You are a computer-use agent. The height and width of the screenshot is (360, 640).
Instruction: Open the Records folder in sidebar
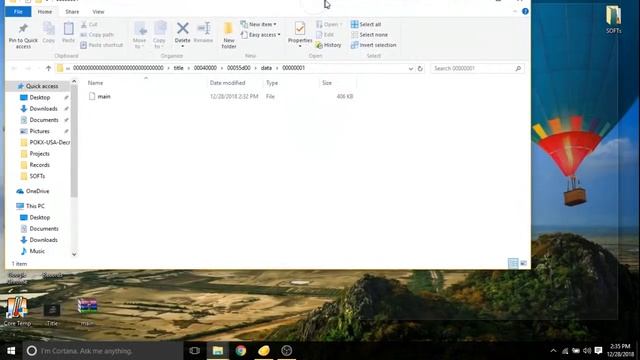[x=39, y=165]
